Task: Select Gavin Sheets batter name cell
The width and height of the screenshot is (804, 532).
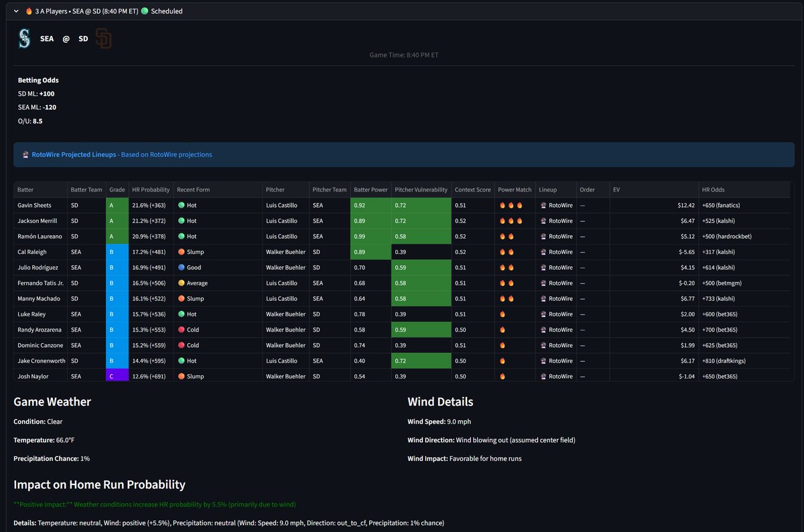Action: tap(40, 205)
